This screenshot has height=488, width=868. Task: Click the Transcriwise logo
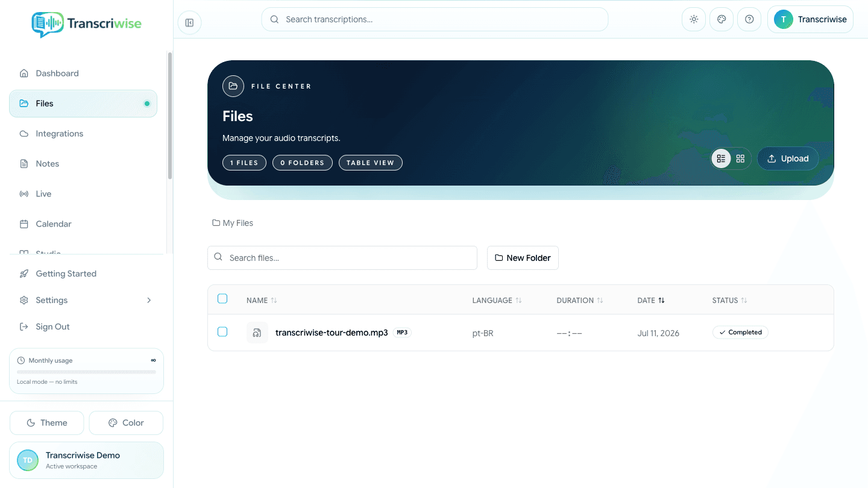(86, 24)
